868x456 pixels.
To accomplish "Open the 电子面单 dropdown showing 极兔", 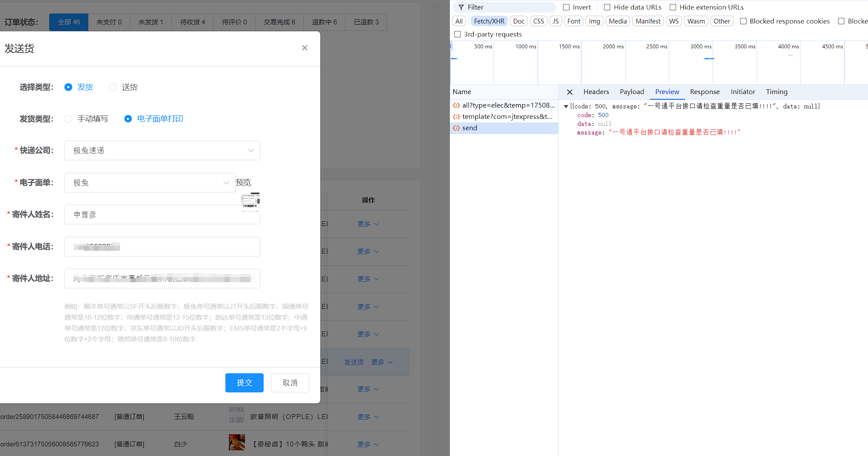I will coord(150,183).
